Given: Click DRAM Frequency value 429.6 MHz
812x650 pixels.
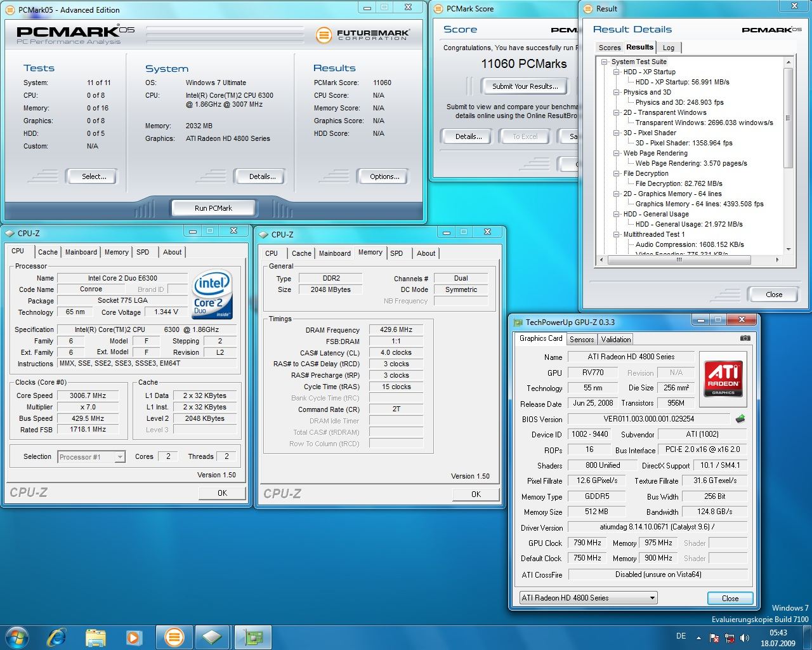Looking at the screenshot, I should pyautogui.click(x=396, y=330).
